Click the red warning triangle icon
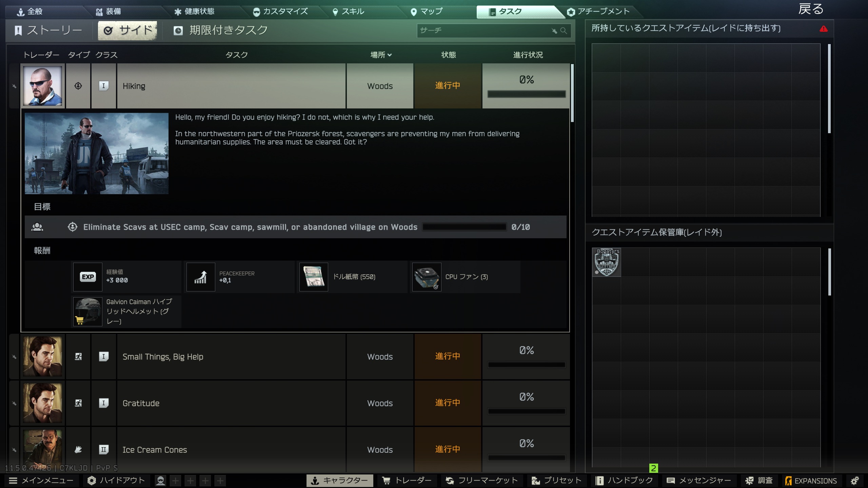 [x=824, y=29]
